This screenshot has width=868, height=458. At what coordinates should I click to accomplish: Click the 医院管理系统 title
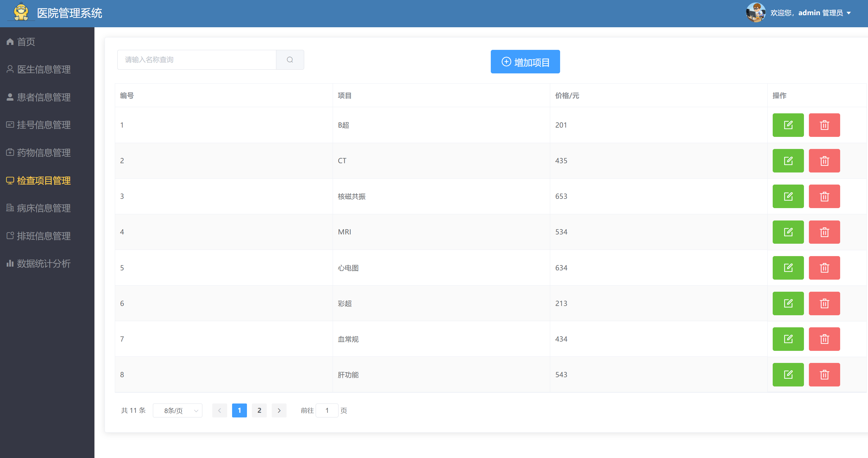pos(69,13)
